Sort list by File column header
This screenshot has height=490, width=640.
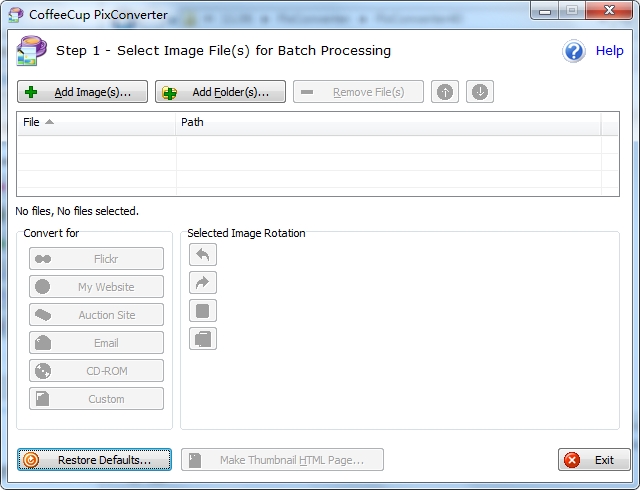[96, 122]
